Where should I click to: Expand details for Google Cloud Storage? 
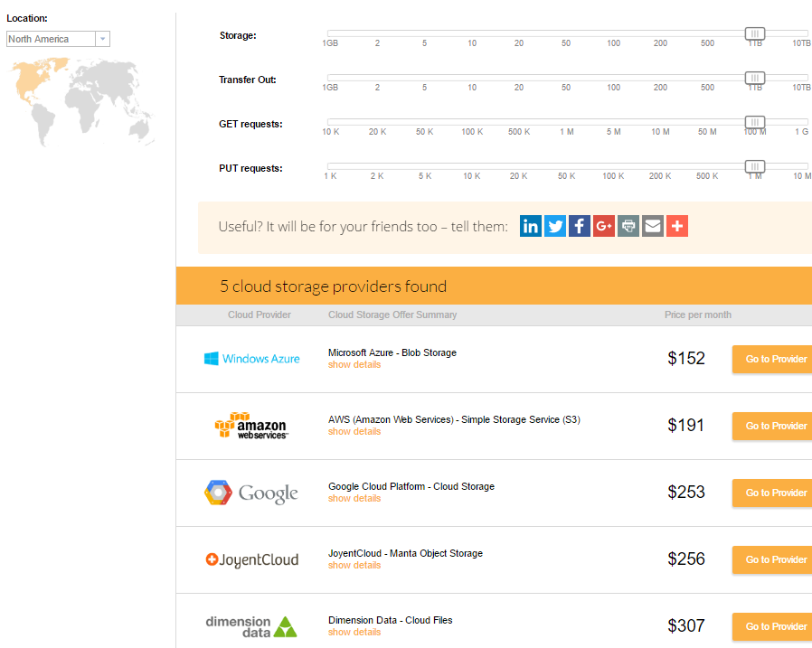point(354,498)
